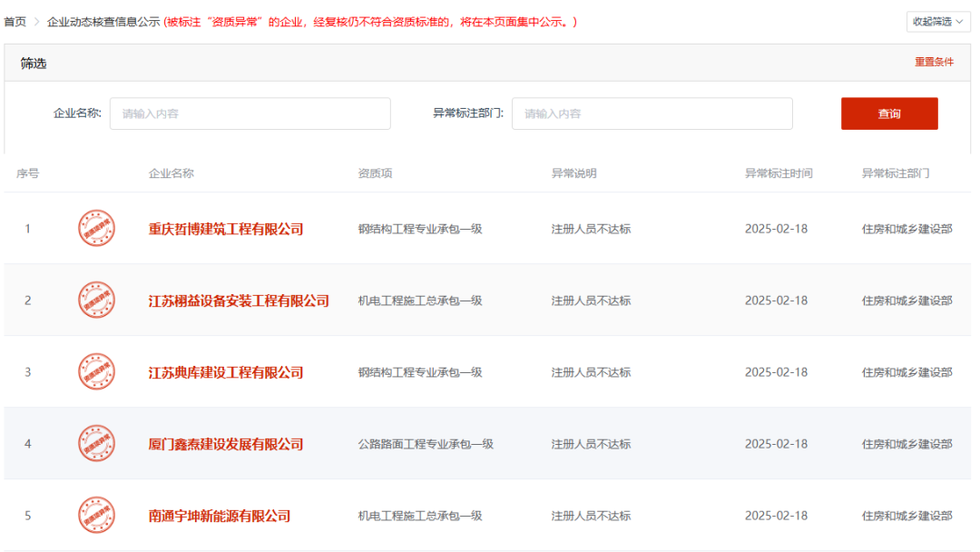Go to 首页 in the breadcrumb
This screenshot has width=980, height=552.
(15, 21)
